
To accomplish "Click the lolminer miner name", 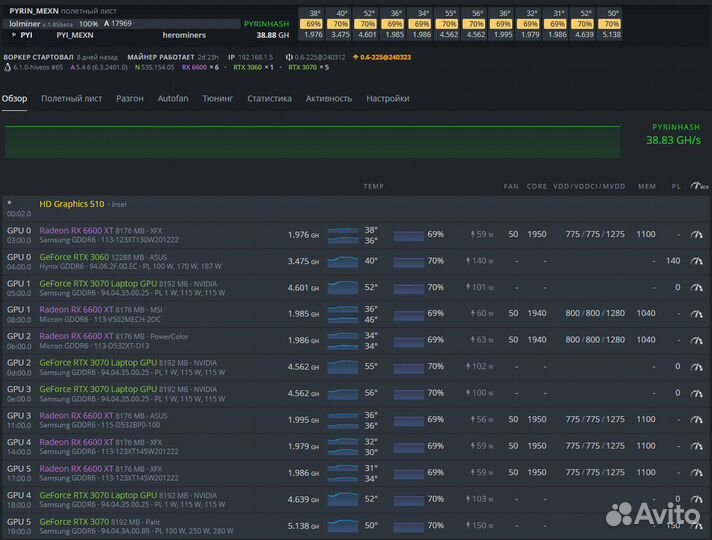I will tap(25, 24).
